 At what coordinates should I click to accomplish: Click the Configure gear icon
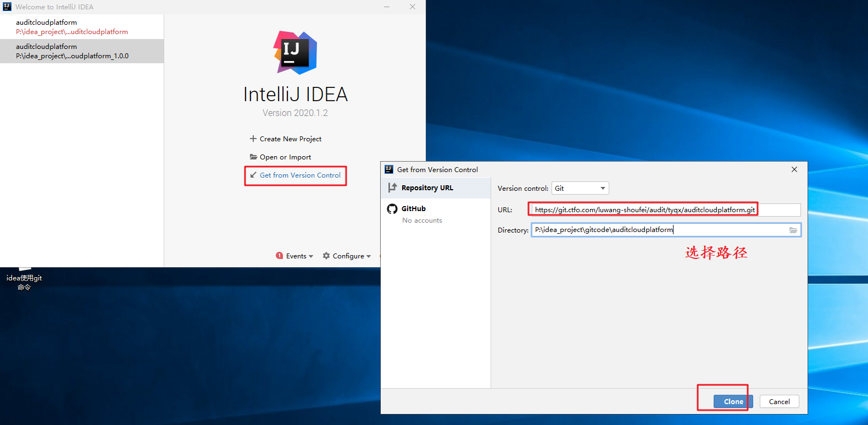326,256
